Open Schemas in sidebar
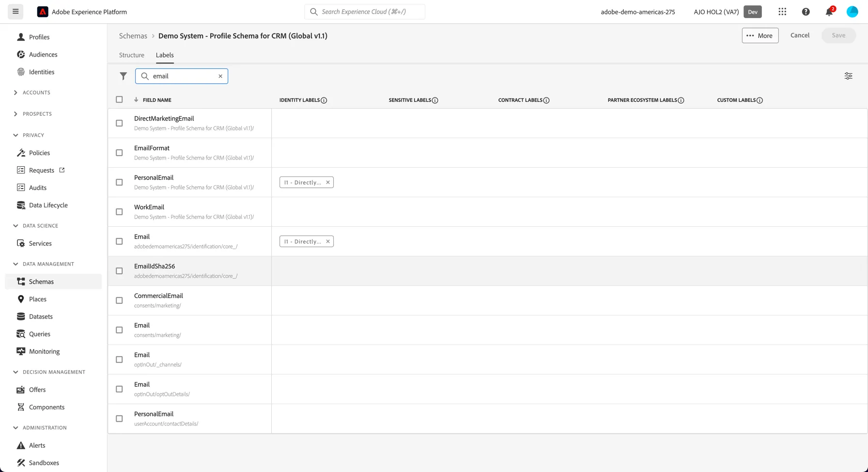This screenshot has height=472, width=868. tap(53, 282)
